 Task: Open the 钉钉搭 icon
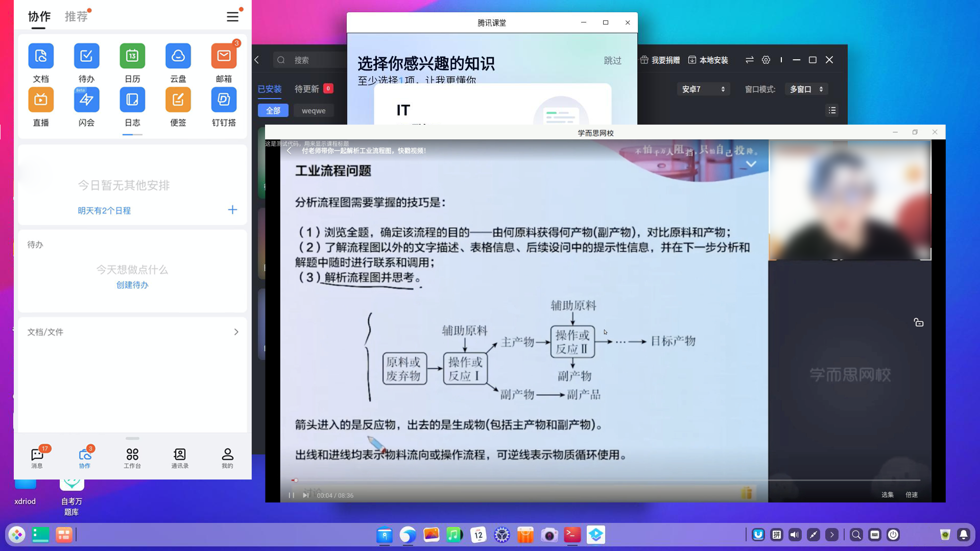pyautogui.click(x=224, y=100)
